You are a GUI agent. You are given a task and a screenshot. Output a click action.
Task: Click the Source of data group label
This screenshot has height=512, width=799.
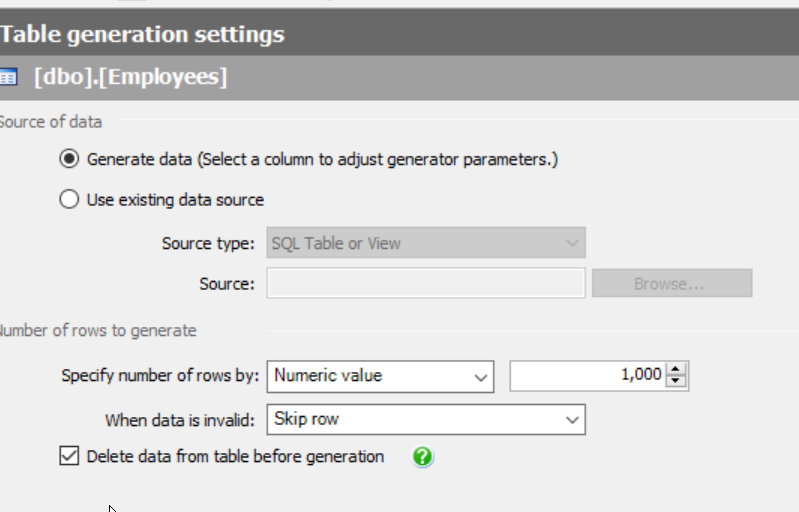click(x=50, y=122)
